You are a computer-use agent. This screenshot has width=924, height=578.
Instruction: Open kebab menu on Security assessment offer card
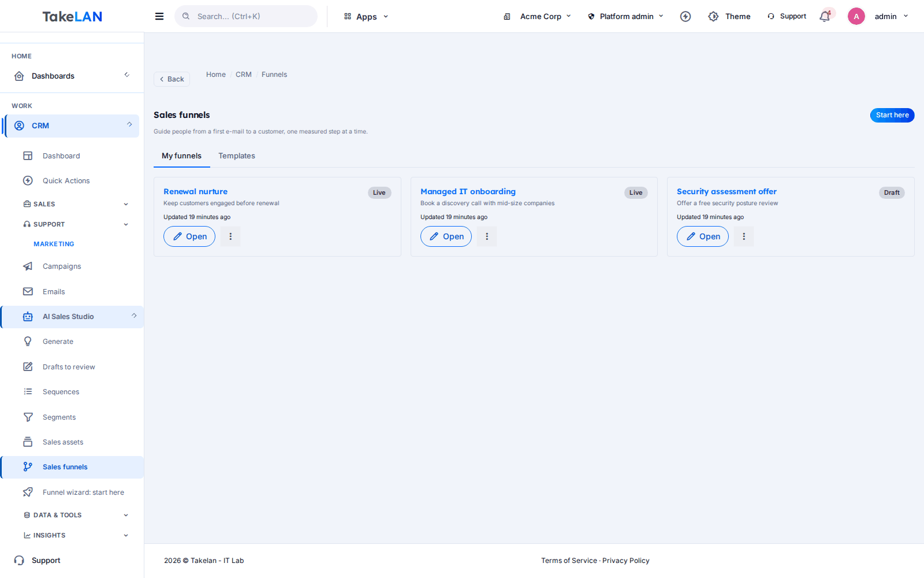744,236
